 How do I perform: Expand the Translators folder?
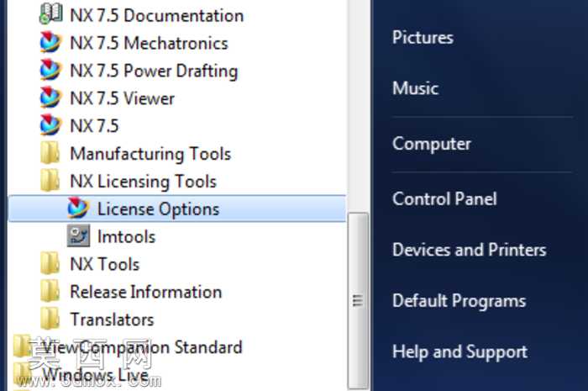(x=112, y=320)
